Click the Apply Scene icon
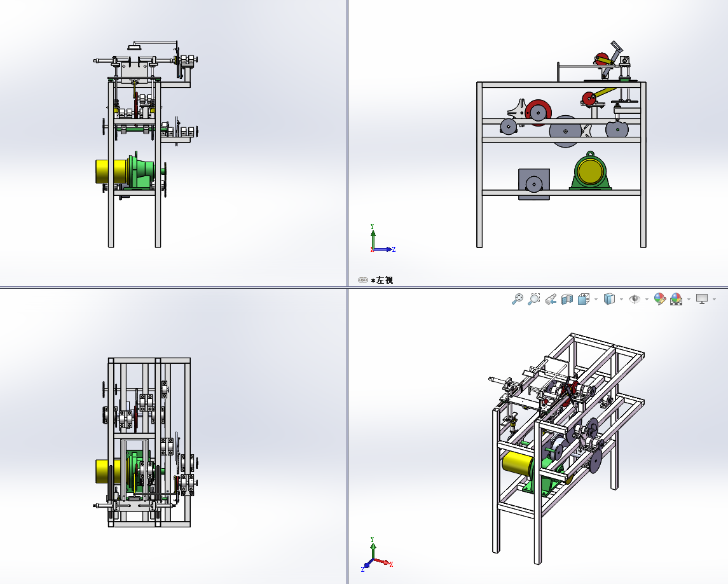This screenshot has height=584, width=728. 676,299
